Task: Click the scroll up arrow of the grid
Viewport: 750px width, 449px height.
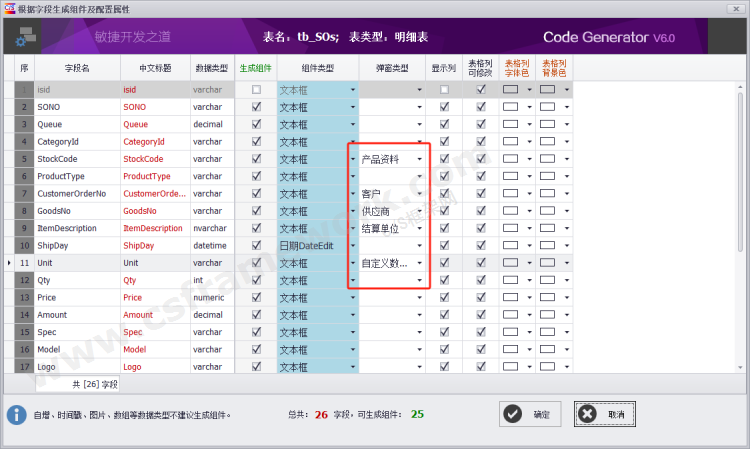Action: (740, 88)
